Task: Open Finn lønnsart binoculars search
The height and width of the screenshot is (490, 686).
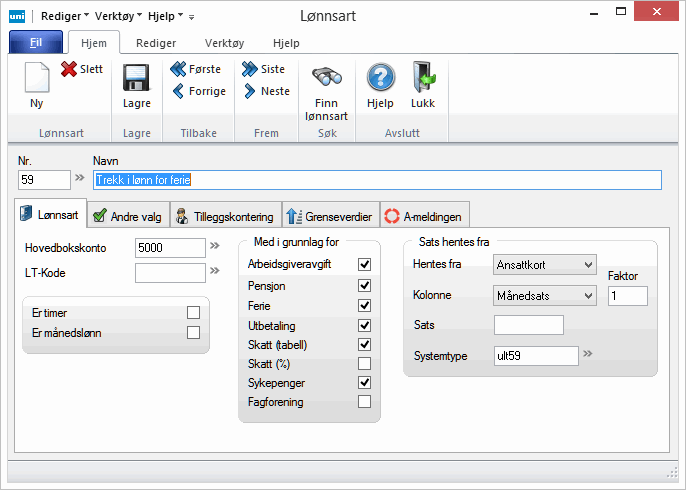Action: (x=327, y=79)
